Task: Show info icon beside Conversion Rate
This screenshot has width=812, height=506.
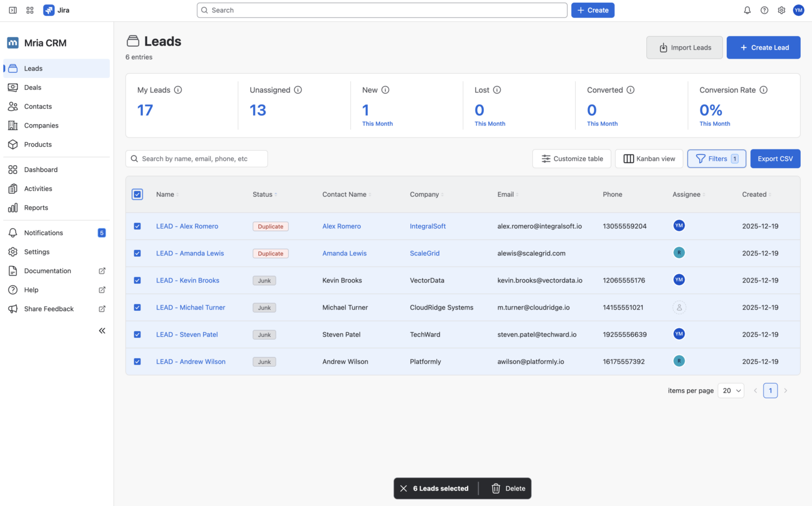Action: pyautogui.click(x=763, y=90)
